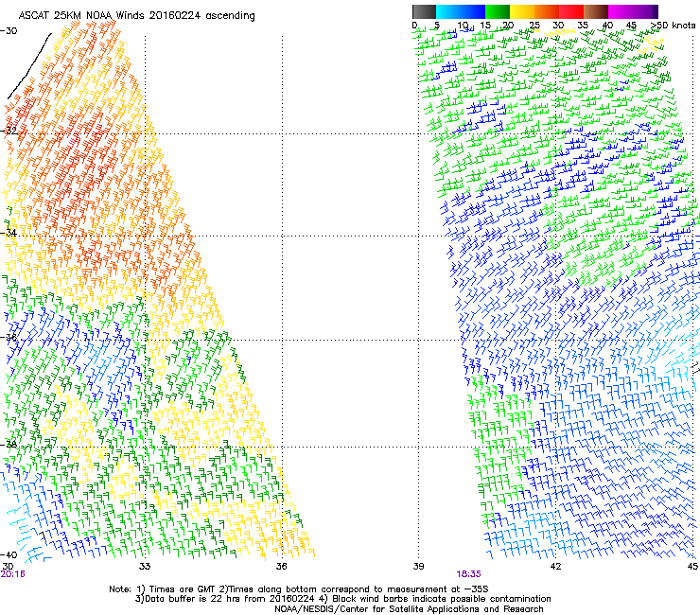The height and width of the screenshot is (615, 700).
Task: Select the magenta 40-45 knots color bar segment
Action: point(621,11)
